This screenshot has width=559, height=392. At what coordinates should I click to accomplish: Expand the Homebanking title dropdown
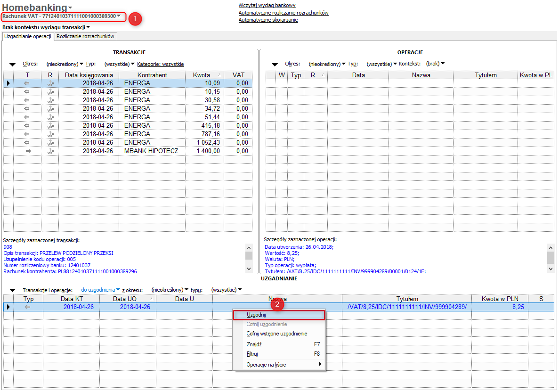point(70,8)
